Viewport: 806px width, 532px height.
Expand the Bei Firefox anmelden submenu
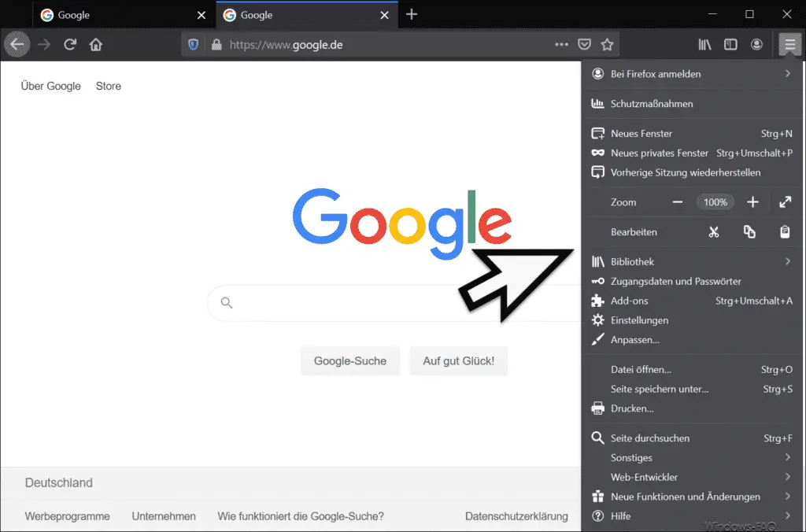coord(692,74)
